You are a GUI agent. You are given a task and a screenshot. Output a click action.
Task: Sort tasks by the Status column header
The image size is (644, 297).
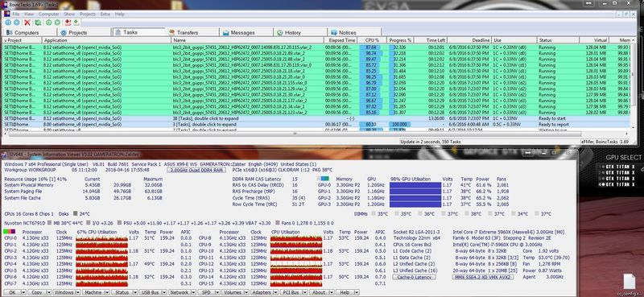coord(558,40)
